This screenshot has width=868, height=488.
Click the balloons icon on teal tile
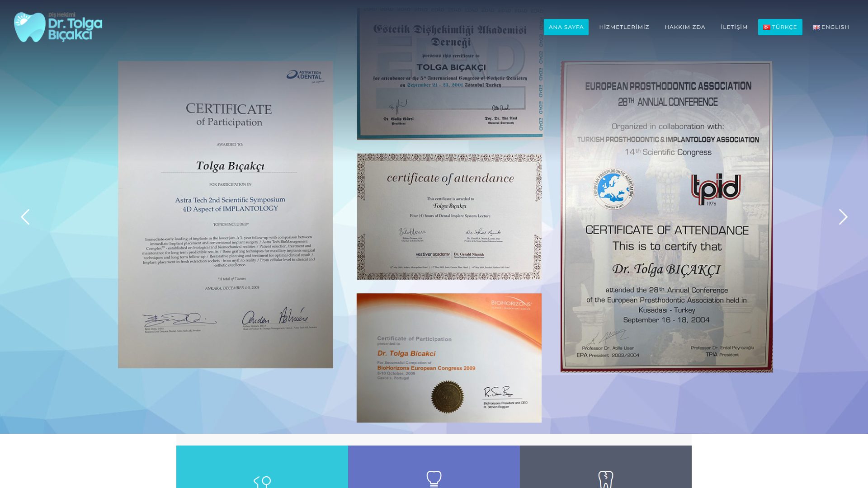262,482
